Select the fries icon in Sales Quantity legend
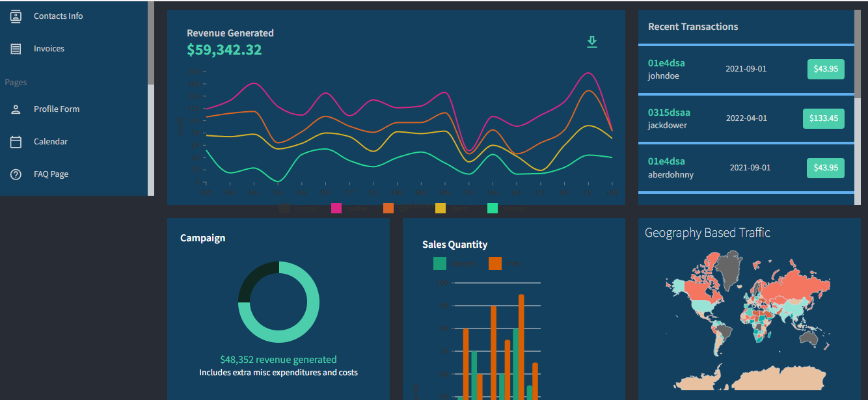868x400 pixels. (x=495, y=264)
